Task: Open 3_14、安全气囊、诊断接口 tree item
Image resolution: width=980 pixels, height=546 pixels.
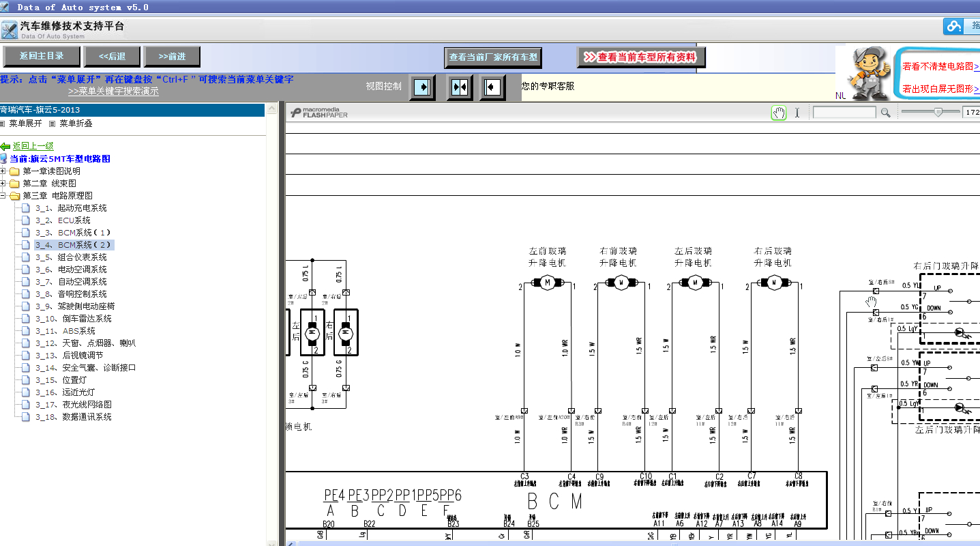Action: pyautogui.click(x=86, y=368)
